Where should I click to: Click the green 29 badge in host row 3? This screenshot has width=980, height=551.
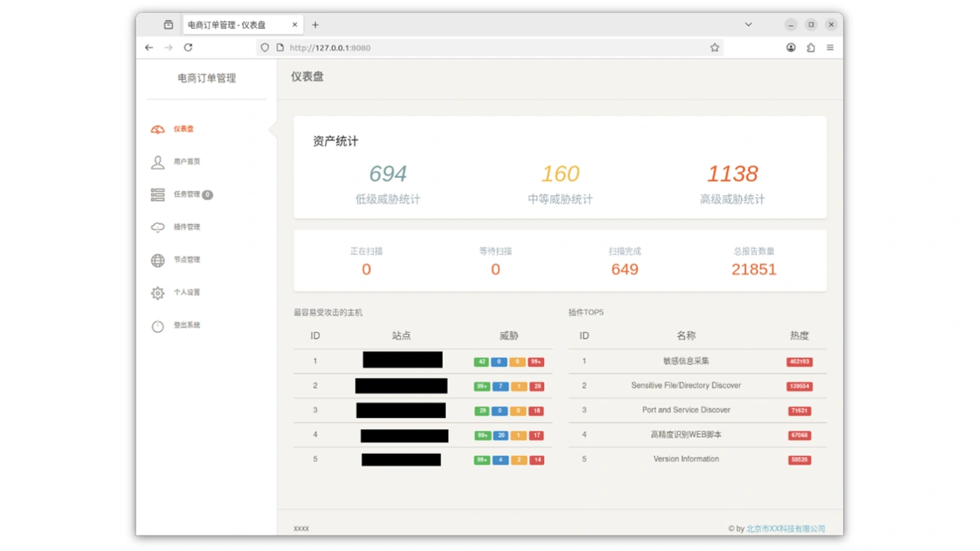(x=482, y=411)
